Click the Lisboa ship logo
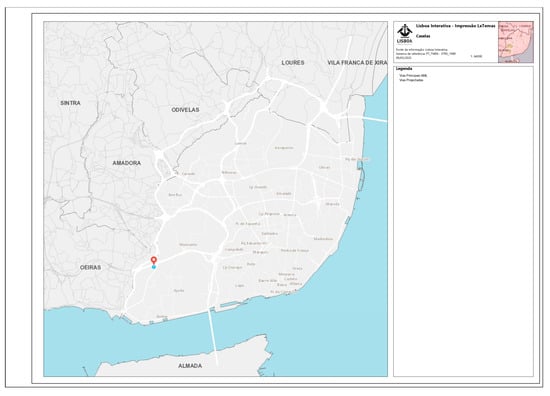550x396 pixels. pyautogui.click(x=404, y=34)
